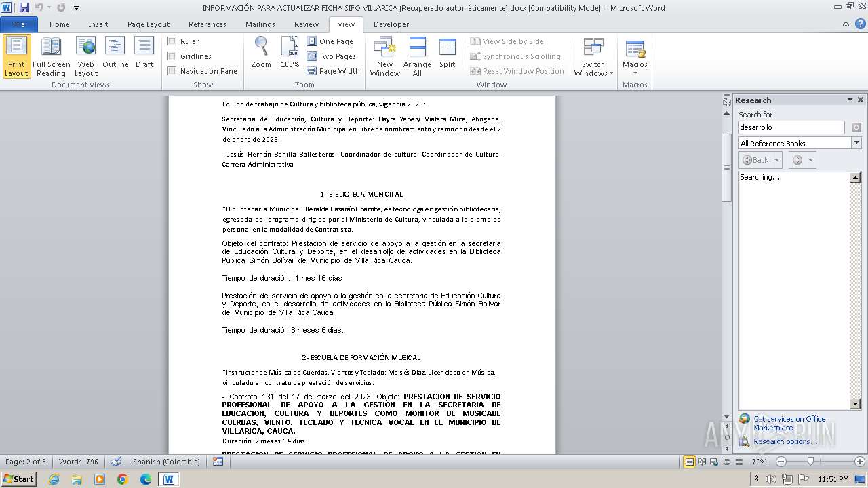Screen dimensions: 868x488
Task: Open Get services on Office Marketplace link
Action: (x=789, y=423)
